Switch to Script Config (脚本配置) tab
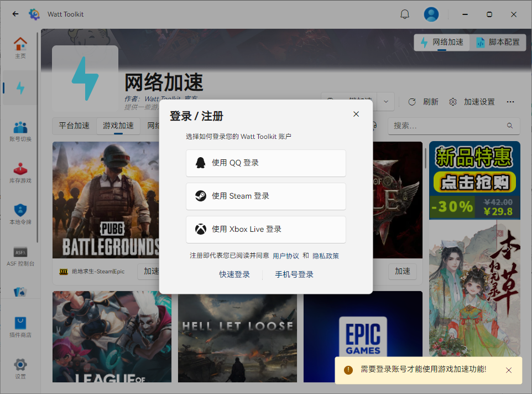 (x=498, y=42)
